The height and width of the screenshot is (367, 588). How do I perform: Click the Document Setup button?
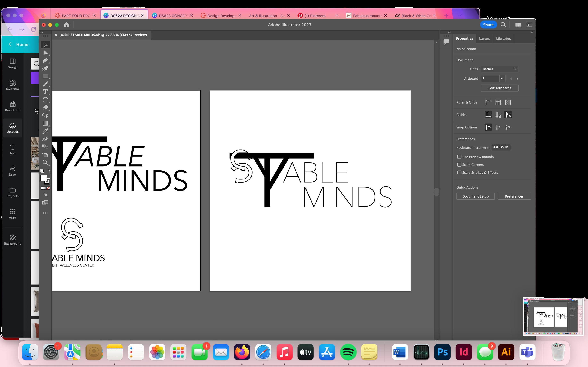tap(475, 196)
